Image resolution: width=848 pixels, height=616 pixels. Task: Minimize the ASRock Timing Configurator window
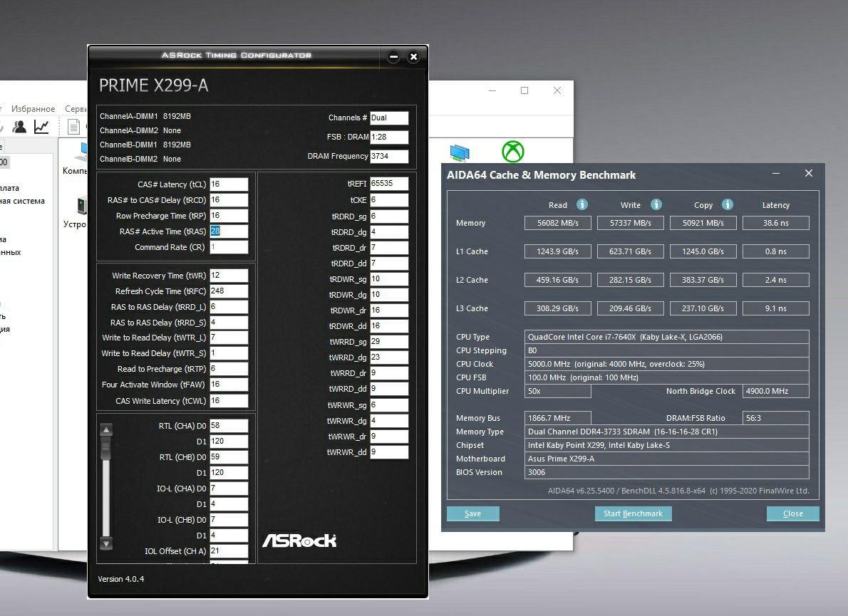pyautogui.click(x=393, y=57)
